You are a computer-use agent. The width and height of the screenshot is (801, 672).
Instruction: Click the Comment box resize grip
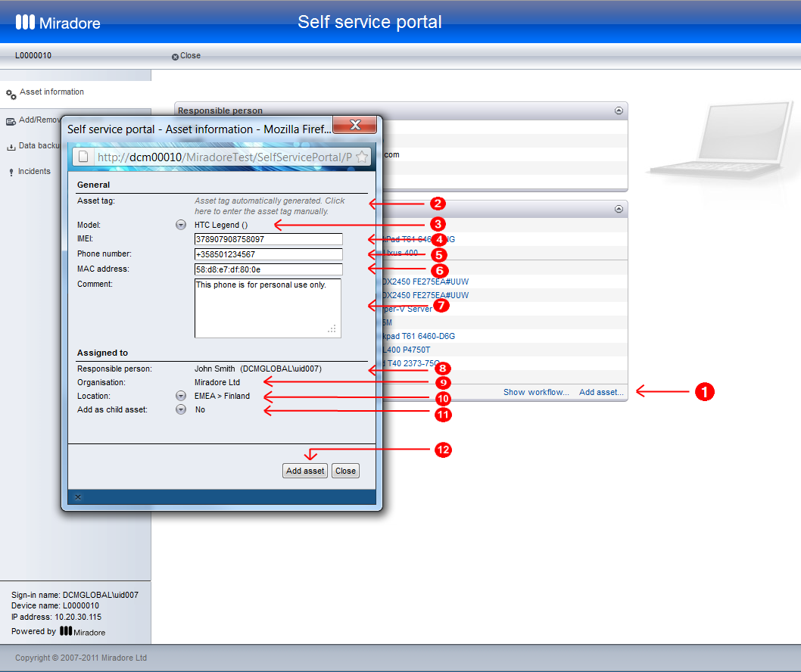pyautogui.click(x=332, y=329)
